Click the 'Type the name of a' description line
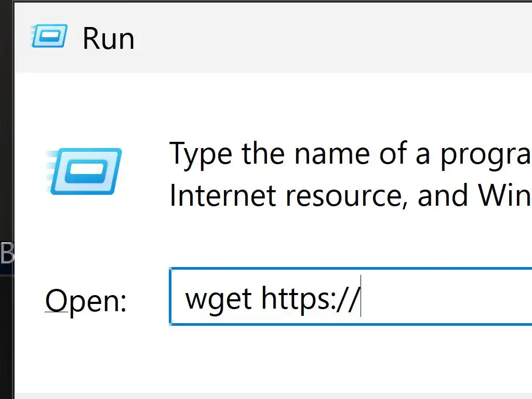This screenshot has width=532, height=399. pos(350,154)
